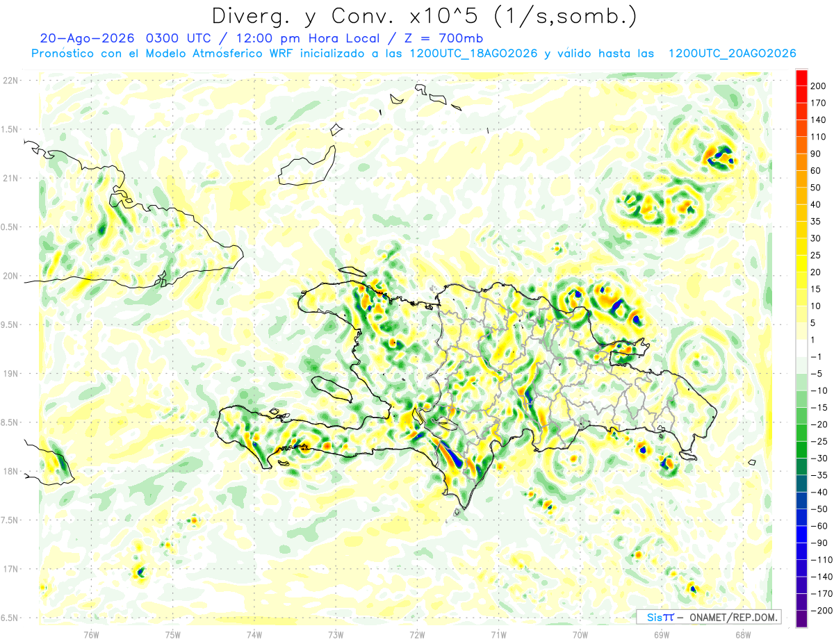The width and height of the screenshot is (834, 644).
Task: Click the '-90' legend value
Action: pos(820,543)
